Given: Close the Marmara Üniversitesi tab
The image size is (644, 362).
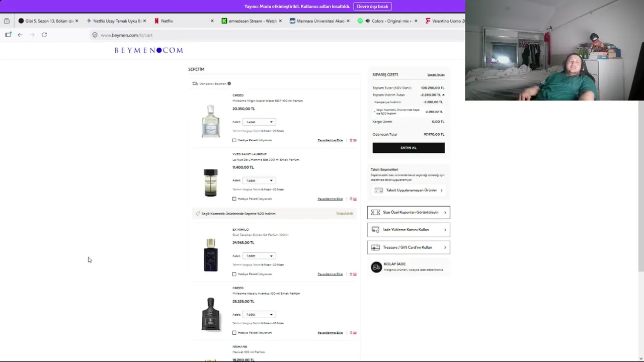Looking at the screenshot, I should tap(348, 21).
